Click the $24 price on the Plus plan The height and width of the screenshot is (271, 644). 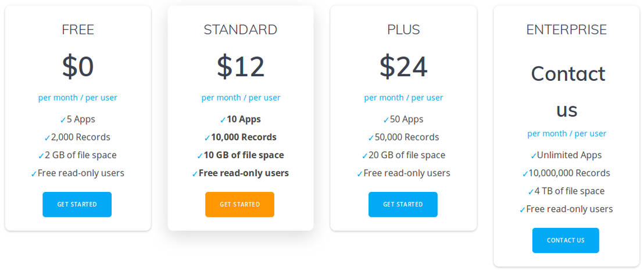tap(403, 66)
